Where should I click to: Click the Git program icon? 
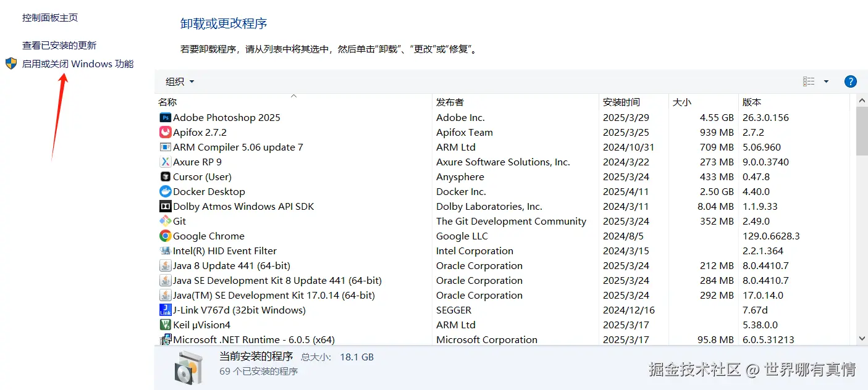165,221
